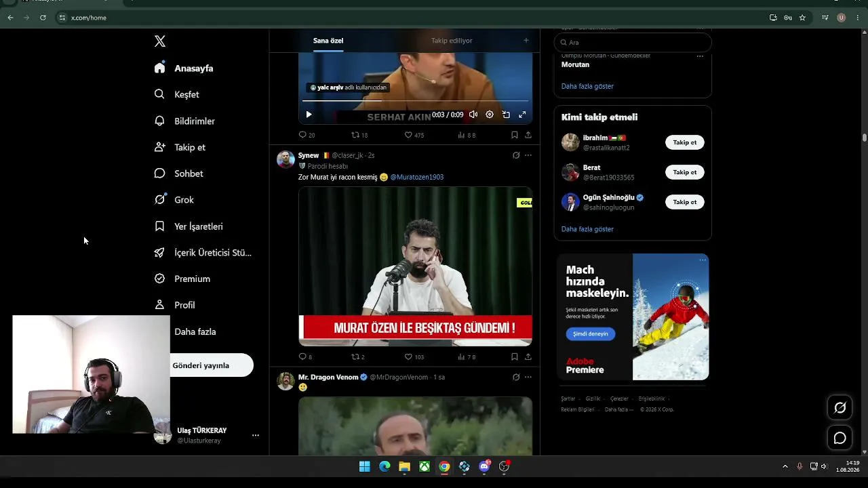Image resolution: width=868 pixels, height=488 pixels.
Task: Repost the post with 18 reposts
Action: coord(359,135)
